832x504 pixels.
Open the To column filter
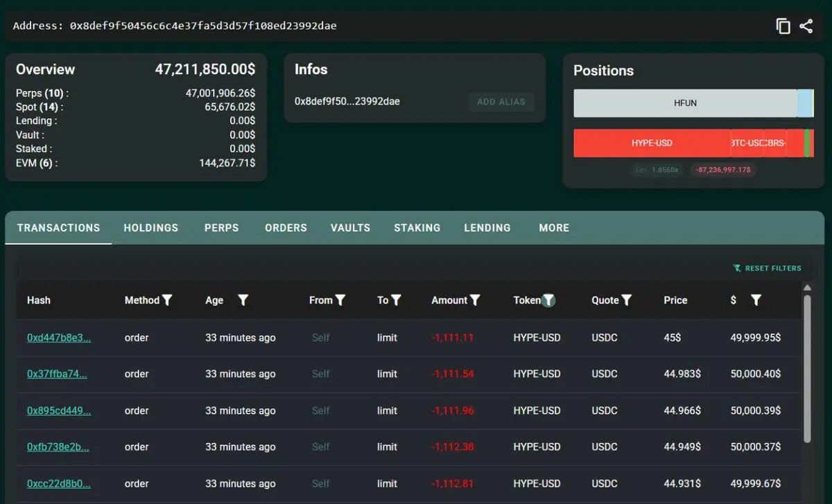point(396,300)
